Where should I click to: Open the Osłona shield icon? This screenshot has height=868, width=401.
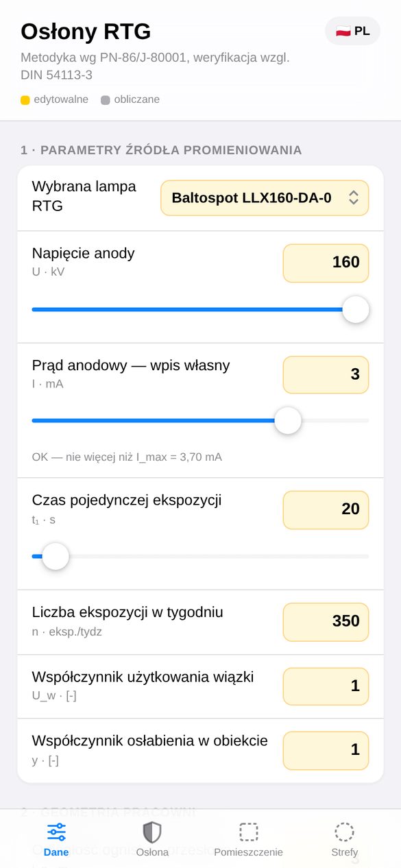coord(152,832)
